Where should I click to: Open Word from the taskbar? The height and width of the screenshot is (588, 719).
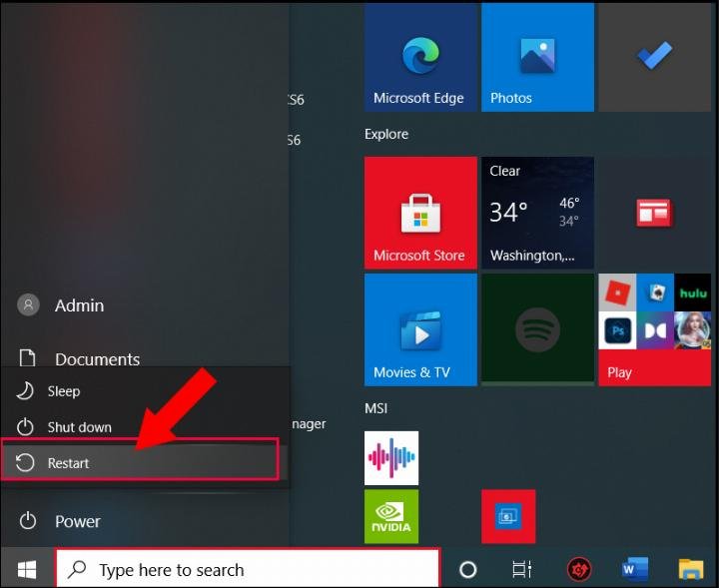click(634, 570)
